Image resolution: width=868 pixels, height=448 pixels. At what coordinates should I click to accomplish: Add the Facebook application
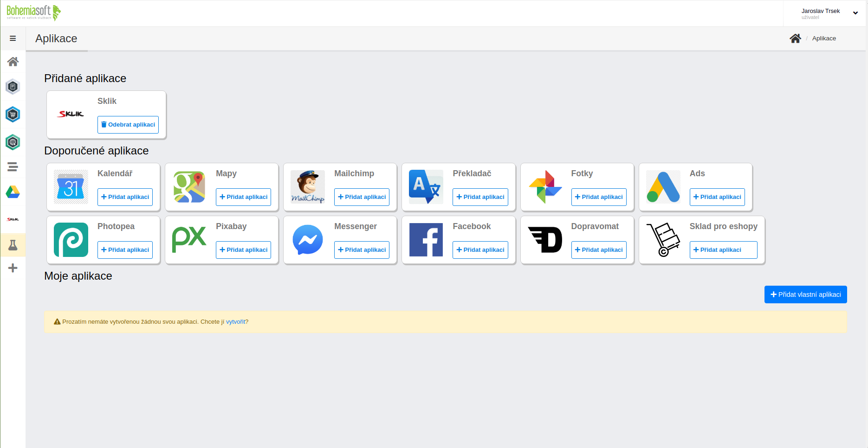tap(480, 250)
